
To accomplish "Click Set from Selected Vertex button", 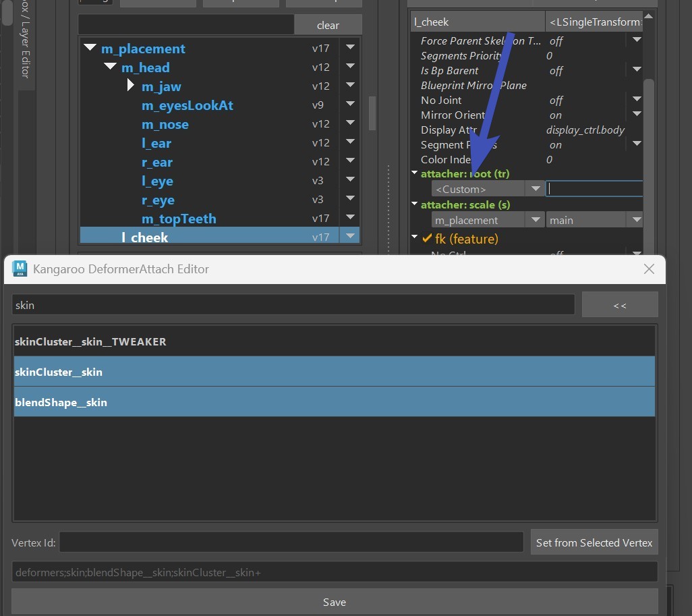I will click(x=594, y=542).
